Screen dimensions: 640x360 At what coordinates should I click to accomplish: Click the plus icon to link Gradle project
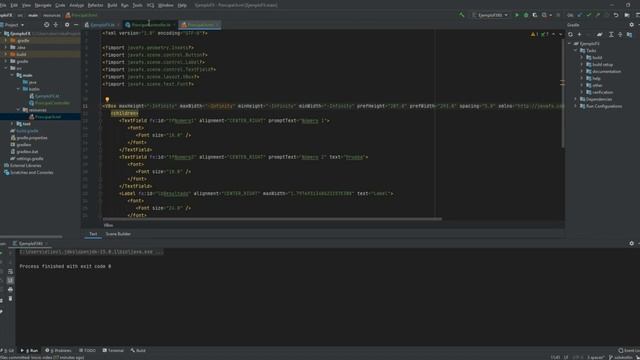pos(579,35)
